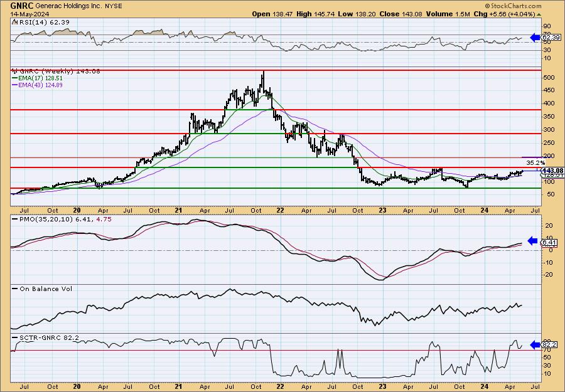This screenshot has width=565, height=392.
Task: Click the Low 138.20 value
Action: click(357, 14)
